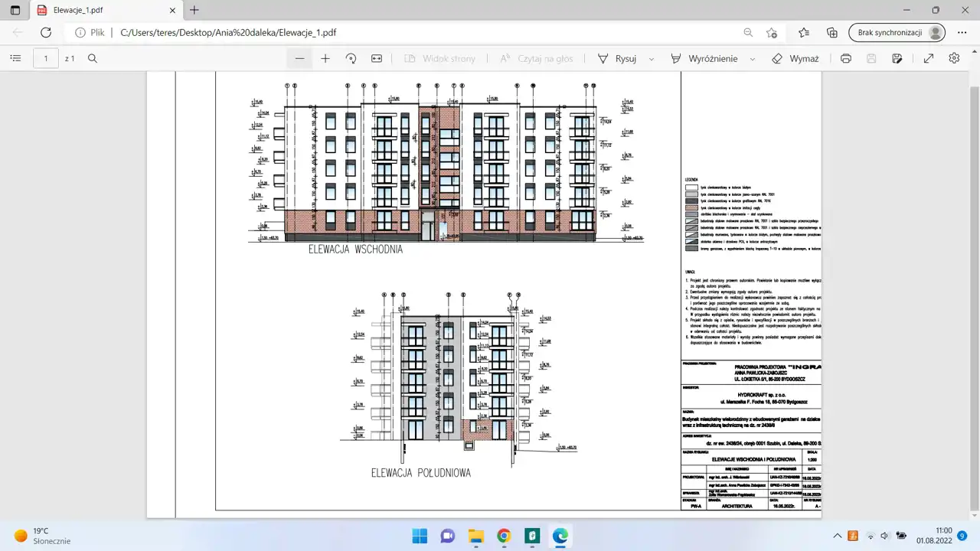Expand the Wyróżnienie highlight color dropdown
The height and width of the screenshot is (551, 980).
point(753,59)
